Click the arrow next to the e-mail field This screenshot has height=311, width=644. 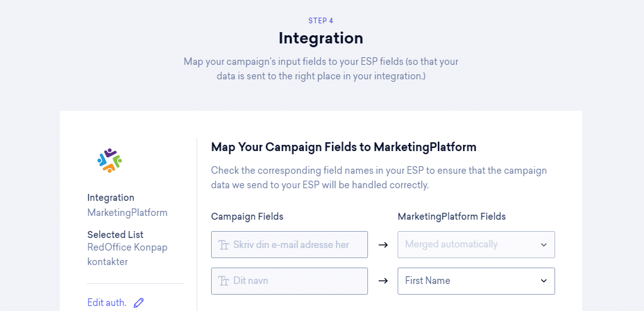point(382,245)
